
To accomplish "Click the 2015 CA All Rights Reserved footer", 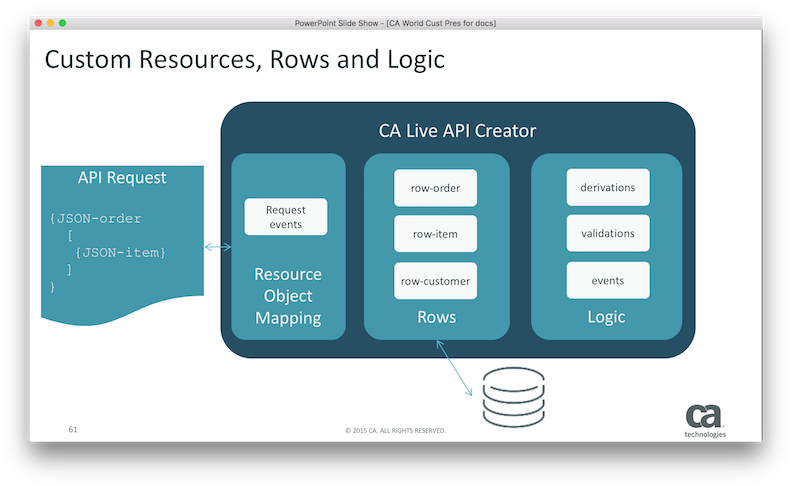I will [x=396, y=430].
